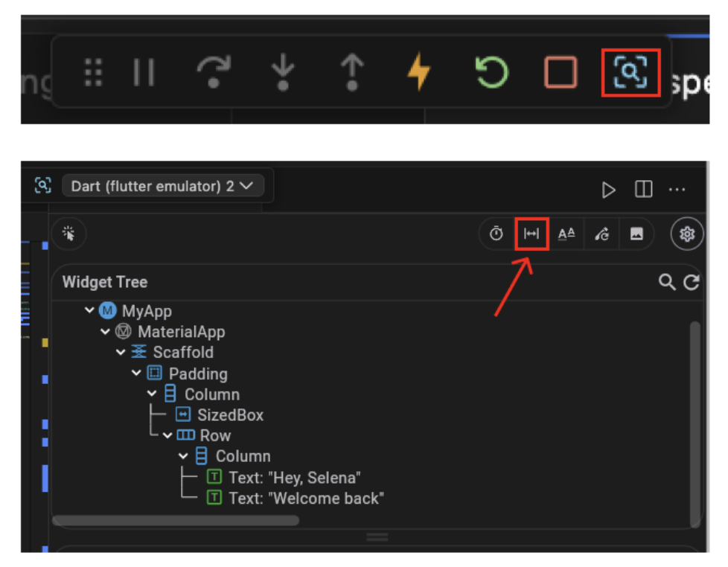Collapse the Scaffold chevron

(x=121, y=352)
